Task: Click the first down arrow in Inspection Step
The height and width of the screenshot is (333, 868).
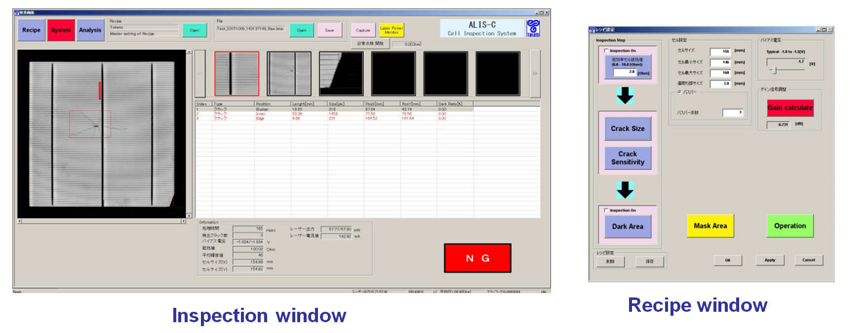Action: pos(625,95)
